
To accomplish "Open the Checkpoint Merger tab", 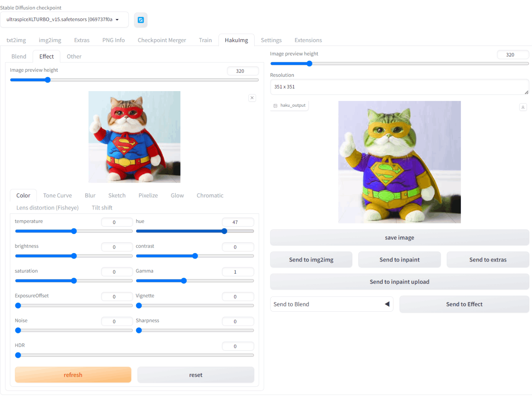I will (x=162, y=40).
